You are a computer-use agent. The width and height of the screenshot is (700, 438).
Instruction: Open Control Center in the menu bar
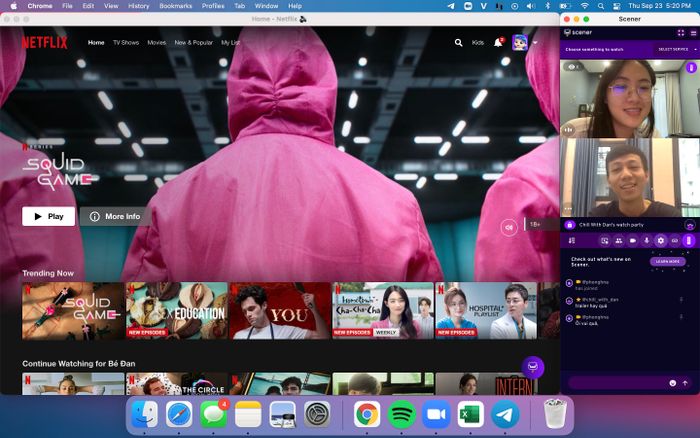617,6
